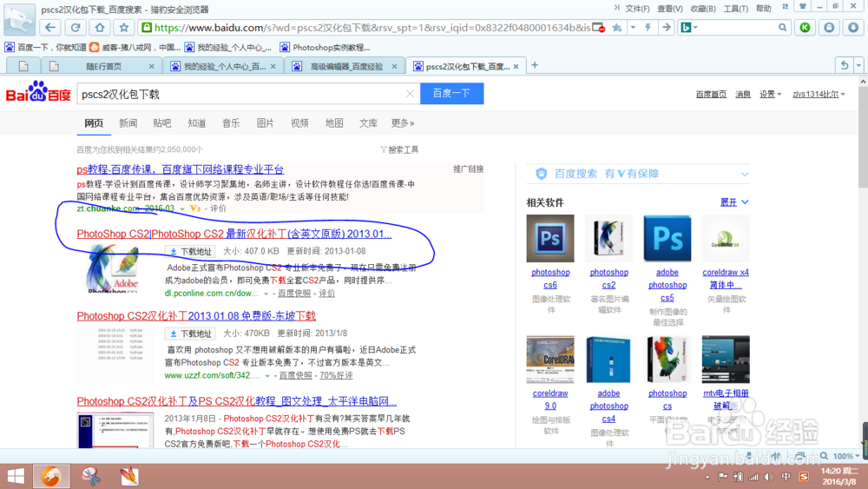Open the downloads arrow icon in the toolbar
Viewport: 868px width, 489px height.
pyautogui.click(x=853, y=28)
